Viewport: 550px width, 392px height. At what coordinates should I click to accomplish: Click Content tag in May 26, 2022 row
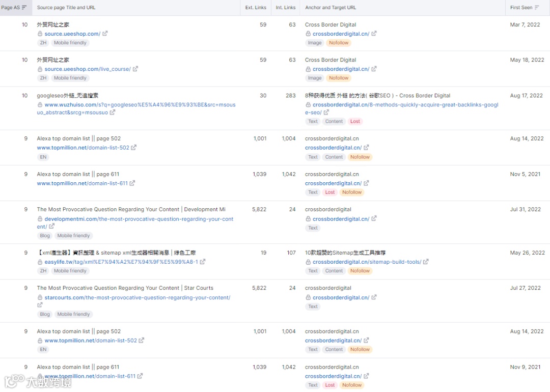[x=334, y=271]
